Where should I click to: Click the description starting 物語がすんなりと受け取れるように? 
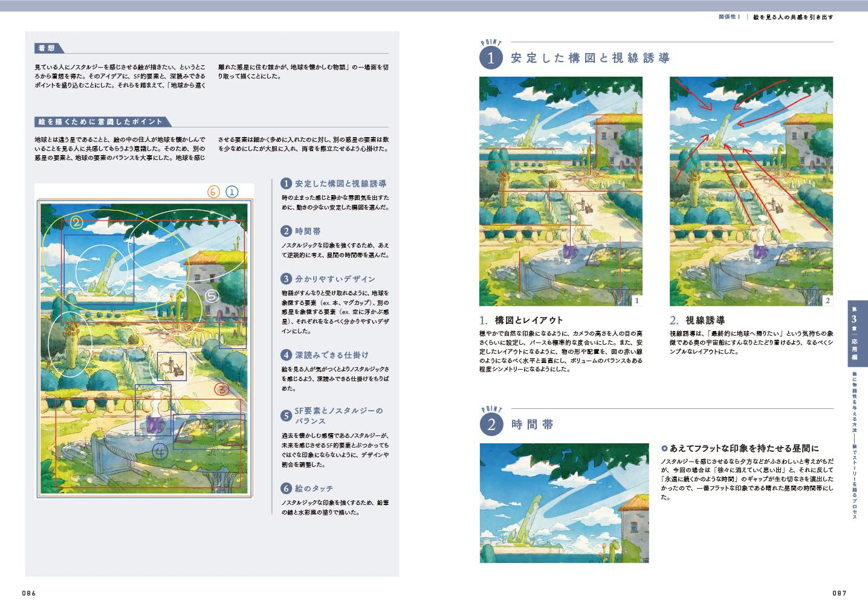[335, 312]
